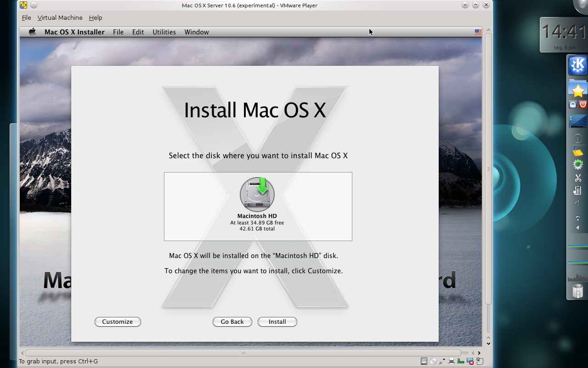This screenshot has width=588, height=368.
Task: Click the green update gear tray icon
Action: point(578,164)
